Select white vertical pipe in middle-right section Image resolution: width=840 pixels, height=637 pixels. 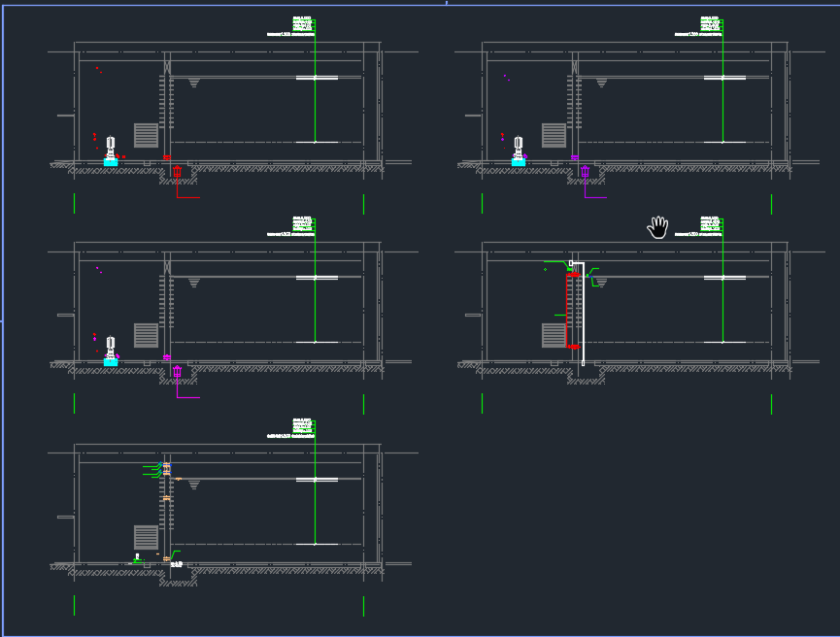pos(583,314)
